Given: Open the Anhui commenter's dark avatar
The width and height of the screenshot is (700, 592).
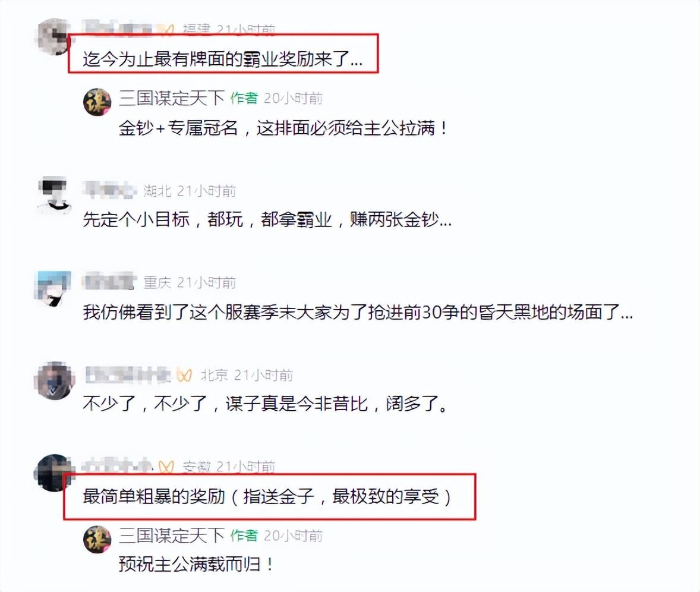Looking at the screenshot, I should coord(53,473).
